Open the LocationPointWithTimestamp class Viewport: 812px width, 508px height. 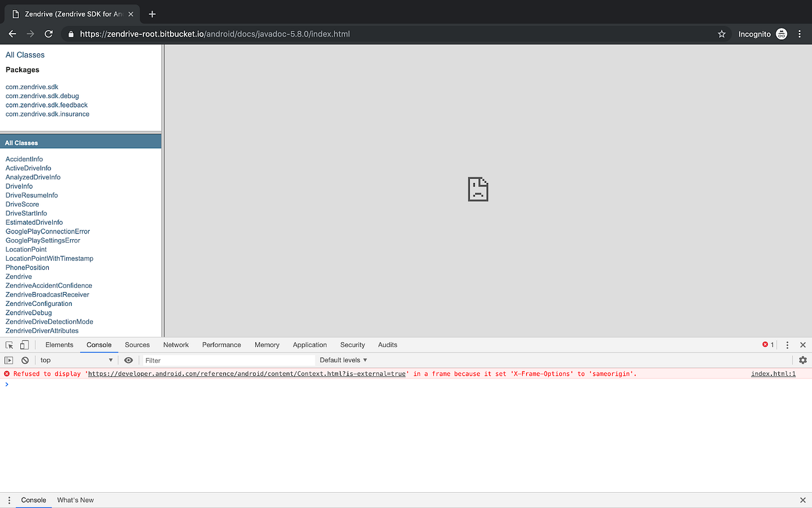pyautogui.click(x=49, y=258)
